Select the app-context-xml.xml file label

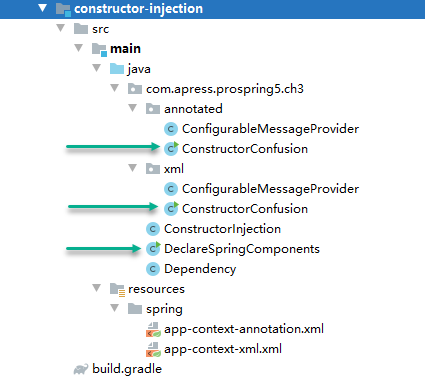tap(223, 349)
